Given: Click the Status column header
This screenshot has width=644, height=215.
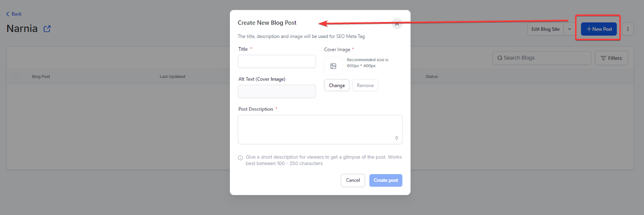Looking at the screenshot, I should point(431,77).
